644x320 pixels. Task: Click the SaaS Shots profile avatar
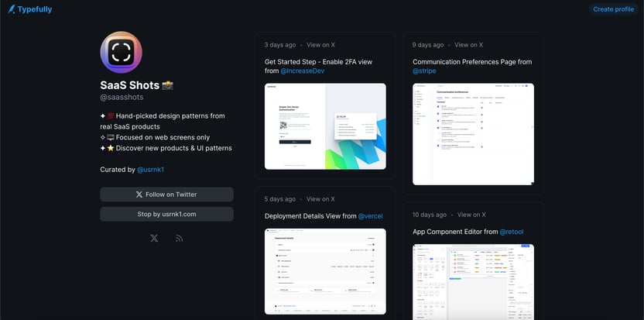[x=122, y=52]
